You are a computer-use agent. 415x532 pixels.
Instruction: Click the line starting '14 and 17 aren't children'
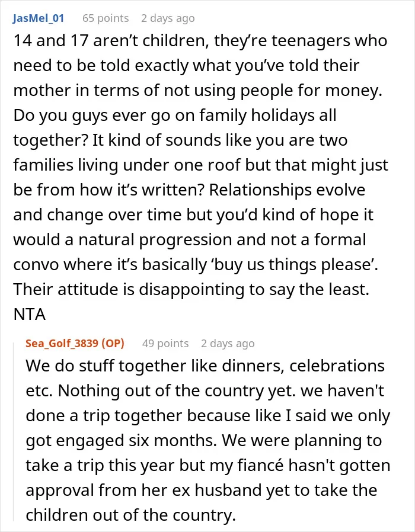pyautogui.click(x=200, y=41)
